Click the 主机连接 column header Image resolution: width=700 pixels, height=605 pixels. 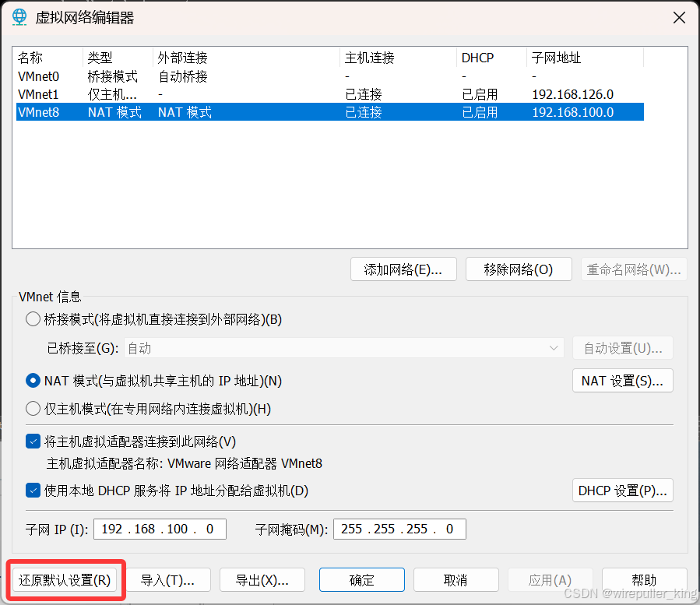(398, 58)
